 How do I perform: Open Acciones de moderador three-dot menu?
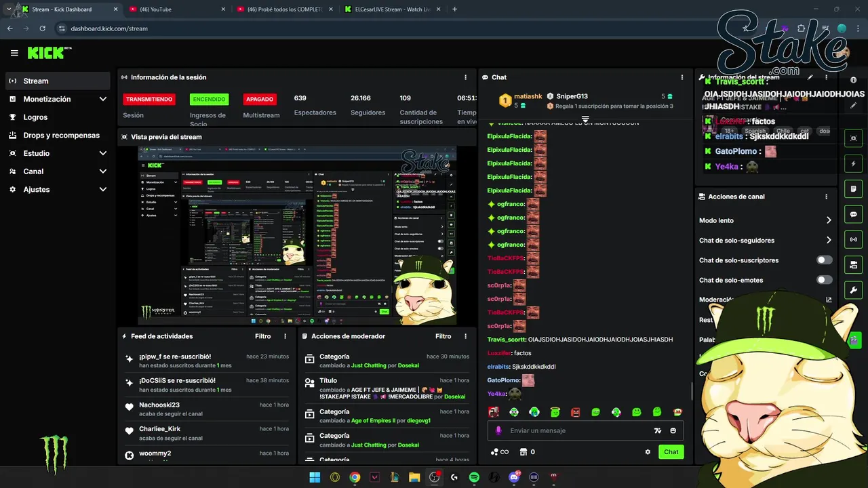coord(465,336)
